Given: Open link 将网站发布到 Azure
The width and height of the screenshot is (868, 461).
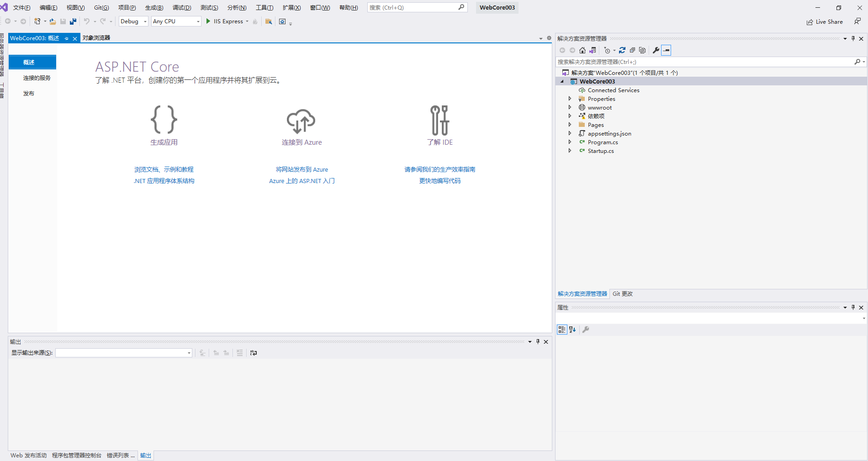Looking at the screenshot, I should [x=302, y=169].
